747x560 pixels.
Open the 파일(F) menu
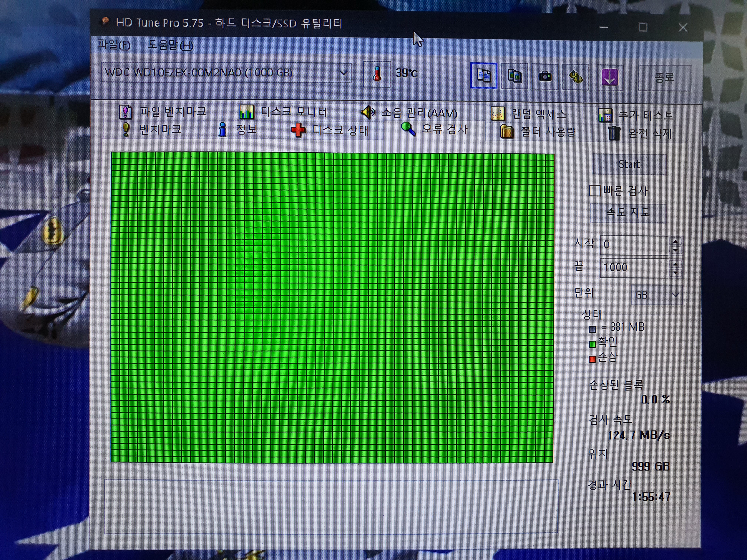click(113, 45)
